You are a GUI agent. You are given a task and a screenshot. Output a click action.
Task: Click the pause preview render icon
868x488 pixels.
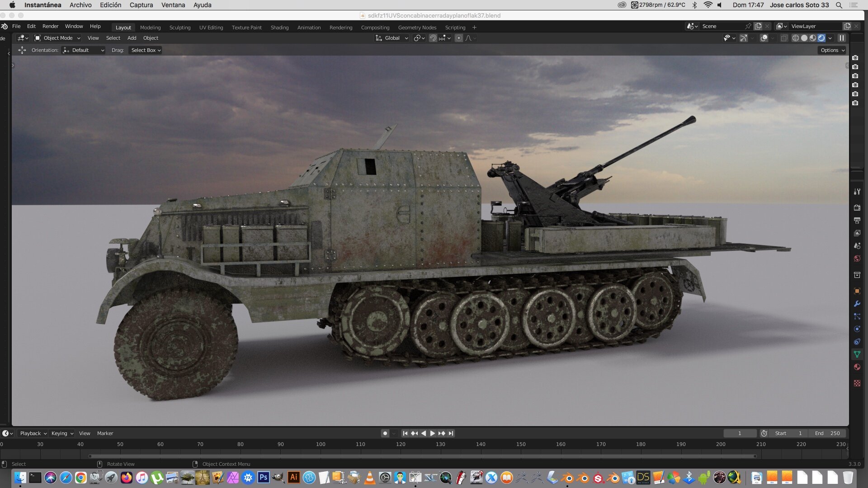pos(842,38)
